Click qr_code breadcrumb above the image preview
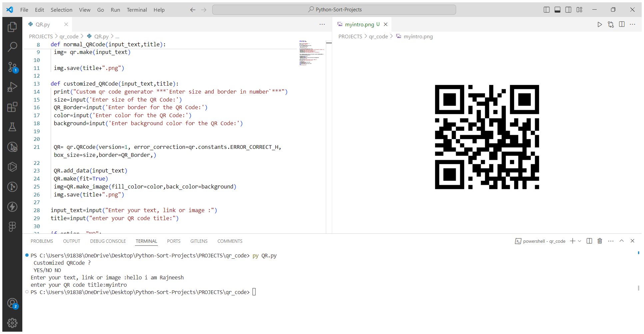This screenshot has width=644, height=334. click(378, 36)
